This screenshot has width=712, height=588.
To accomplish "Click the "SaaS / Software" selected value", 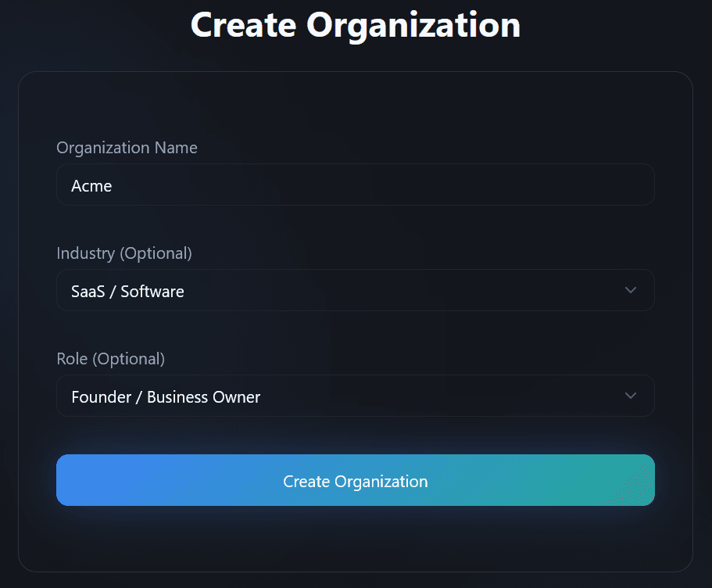I will pyautogui.click(x=127, y=290).
